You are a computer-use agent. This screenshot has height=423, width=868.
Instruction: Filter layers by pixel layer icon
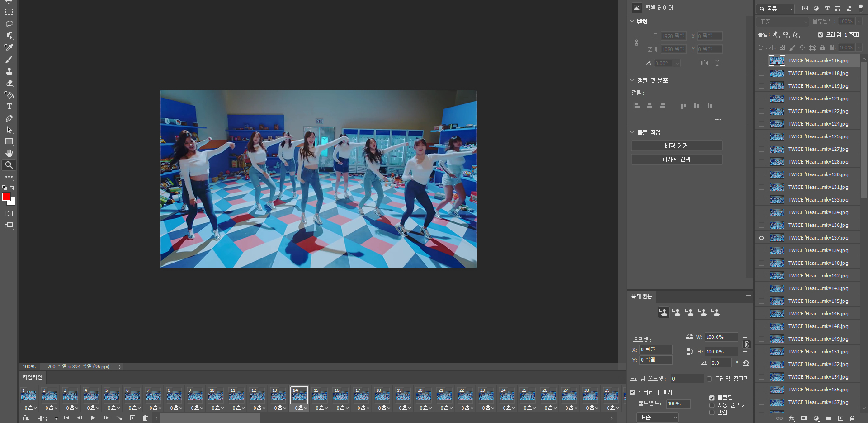point(805,8)
